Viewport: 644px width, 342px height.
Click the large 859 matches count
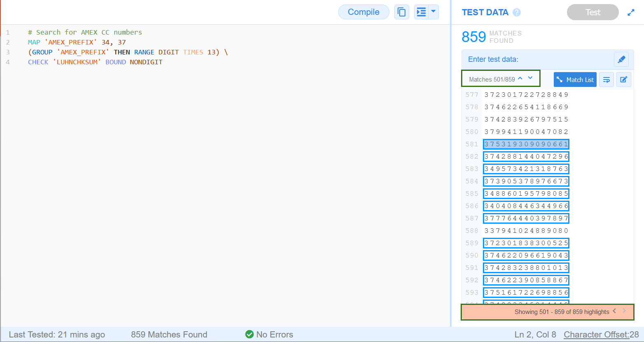tap(474, 37)
